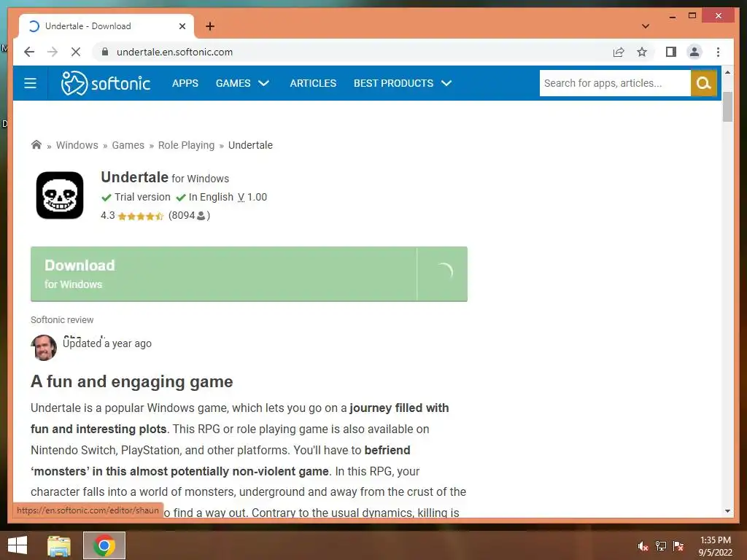This screenshot has width=747, height=560.
Task: Open the Chrome profile avatar
Action: click(694, 52)
